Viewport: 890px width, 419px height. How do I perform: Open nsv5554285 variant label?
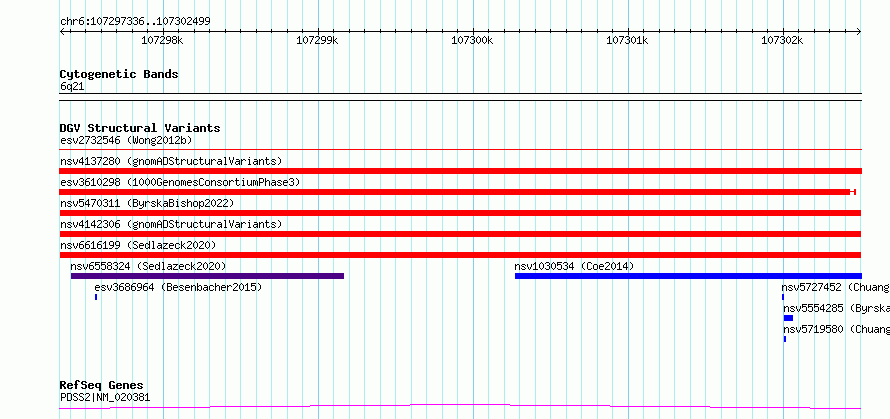tap(837, 308)
